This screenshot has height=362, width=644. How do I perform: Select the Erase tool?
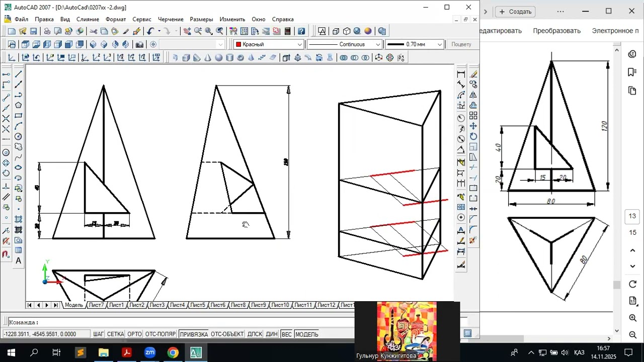pos(473,74)
